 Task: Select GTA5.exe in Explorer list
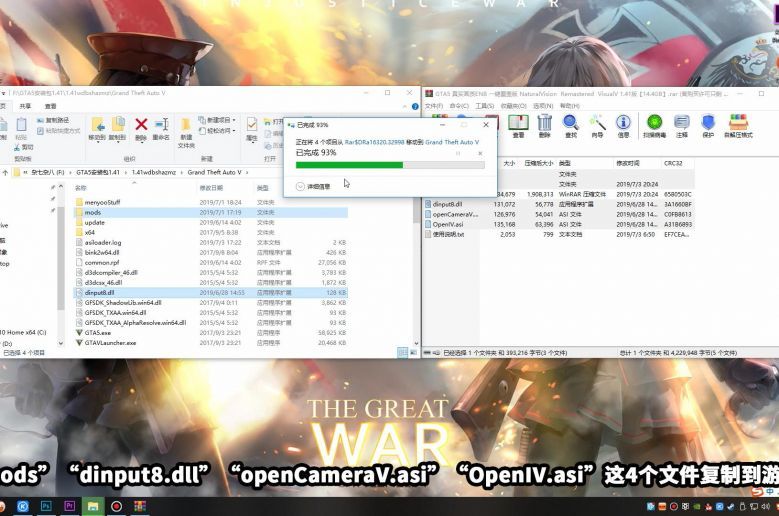tap(211, 333)
